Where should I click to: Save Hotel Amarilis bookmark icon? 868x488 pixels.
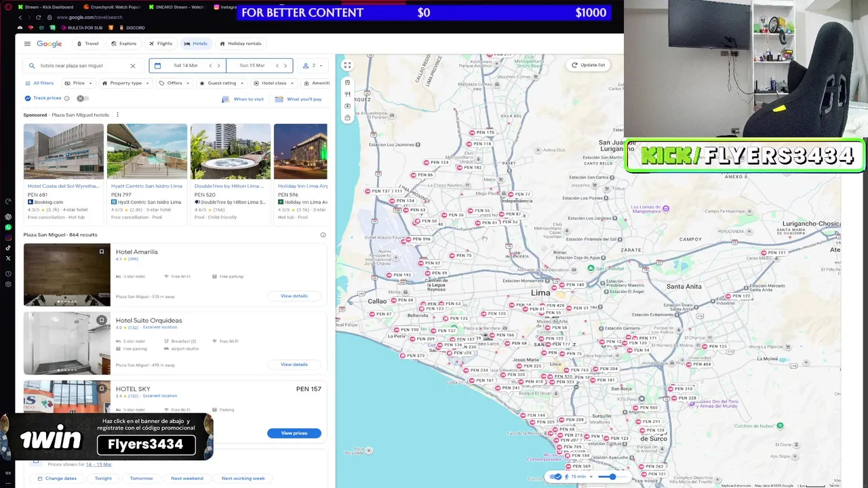(102, 251)
